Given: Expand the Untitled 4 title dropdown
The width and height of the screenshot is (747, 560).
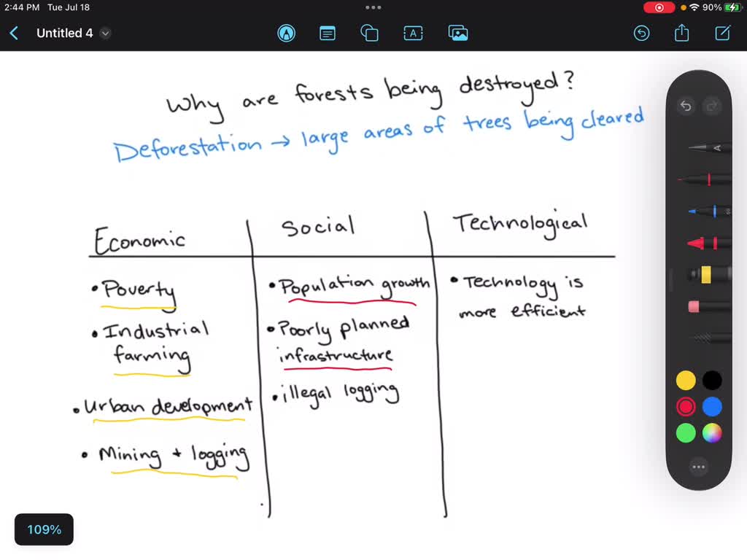Looking at the screenshot, I should [x=105, y=34].
